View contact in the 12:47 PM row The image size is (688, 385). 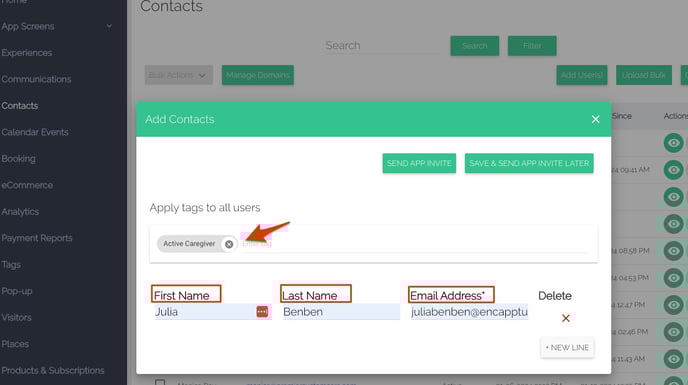pos(674,305)
